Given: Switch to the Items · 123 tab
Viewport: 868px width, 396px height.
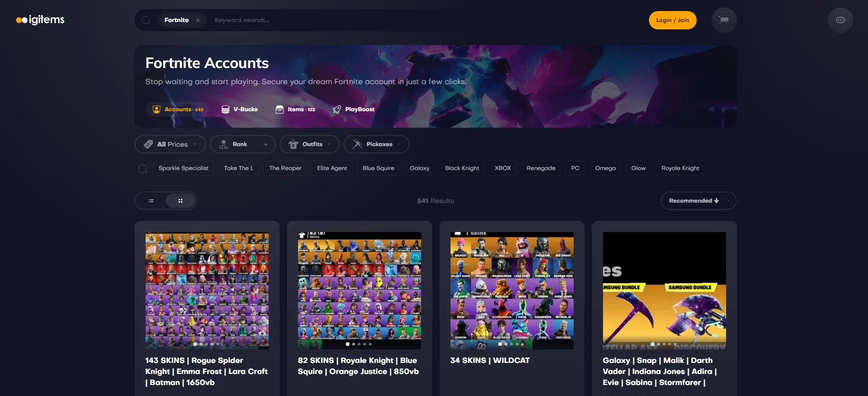Looking at the screenshot, I should (295, 109).
